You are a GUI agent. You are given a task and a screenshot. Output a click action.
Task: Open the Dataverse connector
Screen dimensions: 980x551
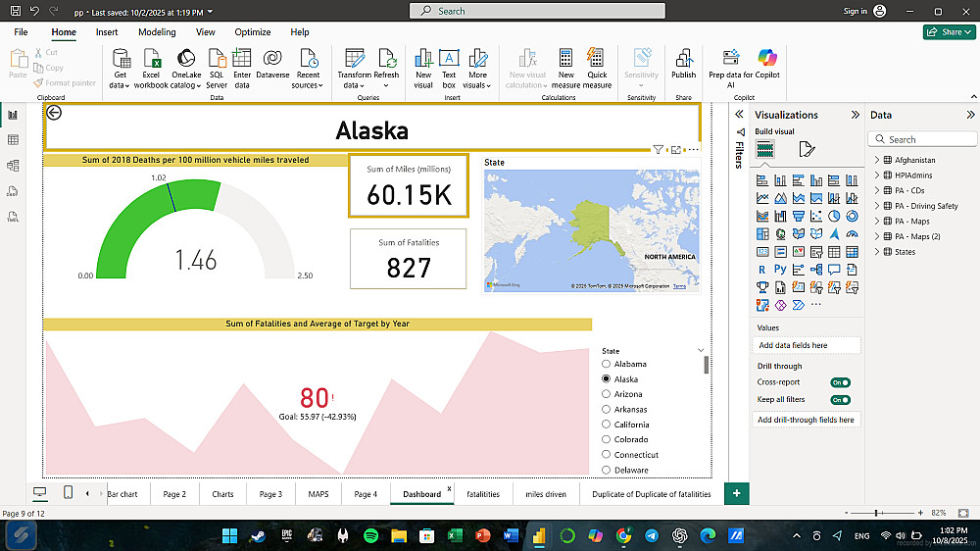[272, 64]
